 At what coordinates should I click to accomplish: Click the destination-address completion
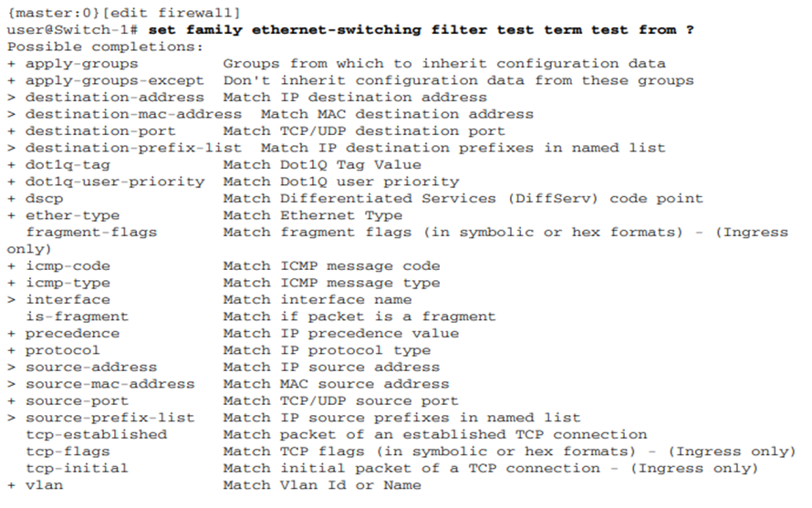(115, 97)
